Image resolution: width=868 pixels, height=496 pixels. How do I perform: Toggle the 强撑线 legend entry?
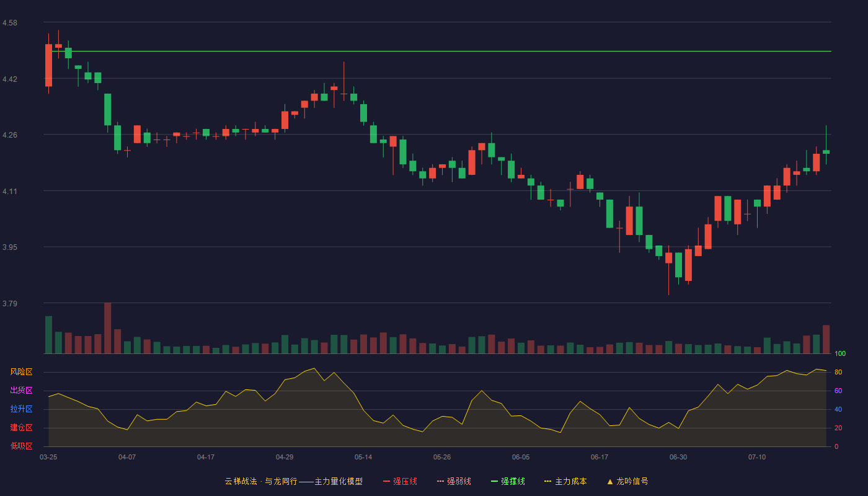tap(508, 481)
